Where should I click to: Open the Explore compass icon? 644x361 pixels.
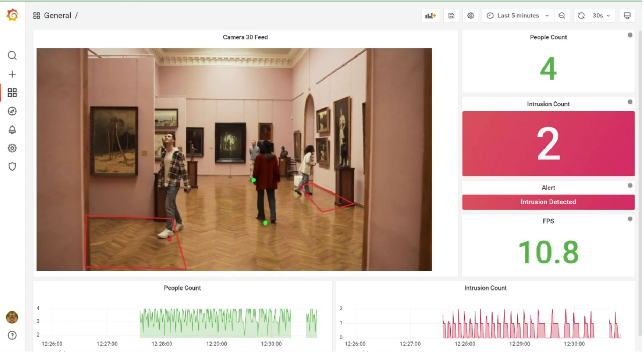click(x=12, y=111)
